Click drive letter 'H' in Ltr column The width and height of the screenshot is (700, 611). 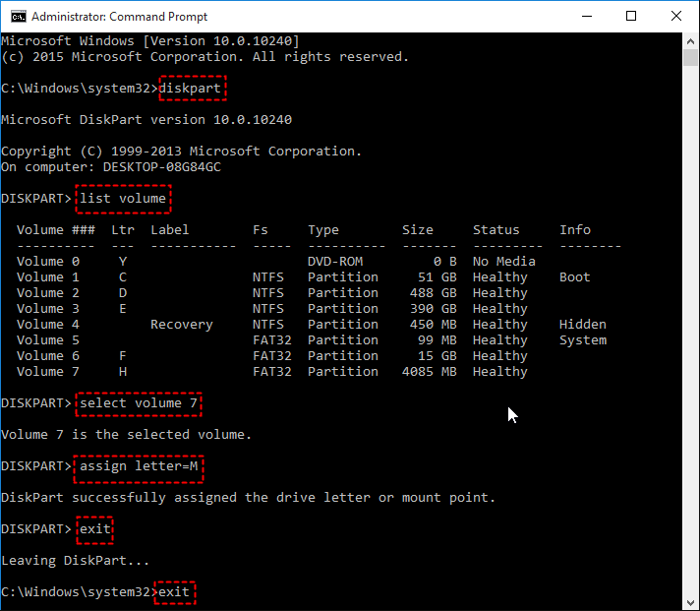coord(123,372)
